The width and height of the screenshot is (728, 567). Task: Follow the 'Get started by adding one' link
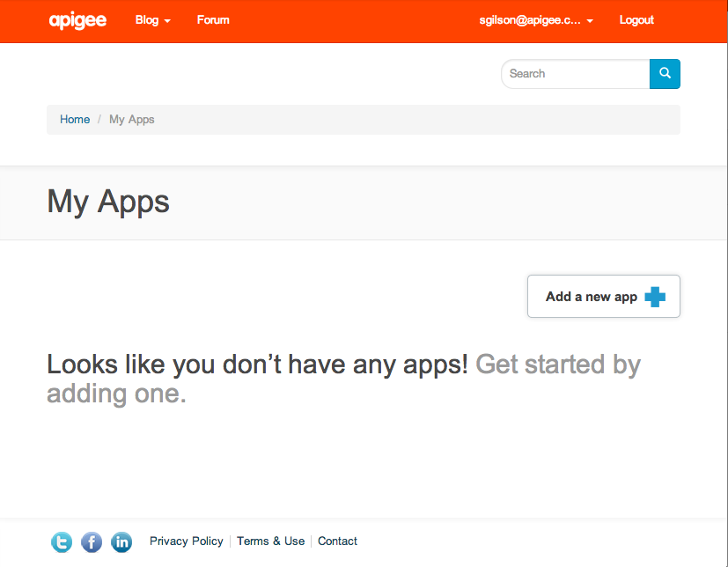tap(557, 364)
